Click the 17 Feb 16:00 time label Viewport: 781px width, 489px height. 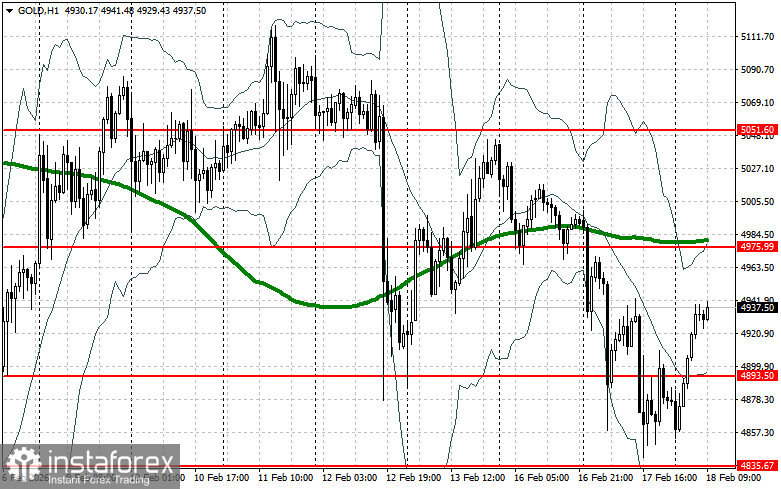(669, 478)
